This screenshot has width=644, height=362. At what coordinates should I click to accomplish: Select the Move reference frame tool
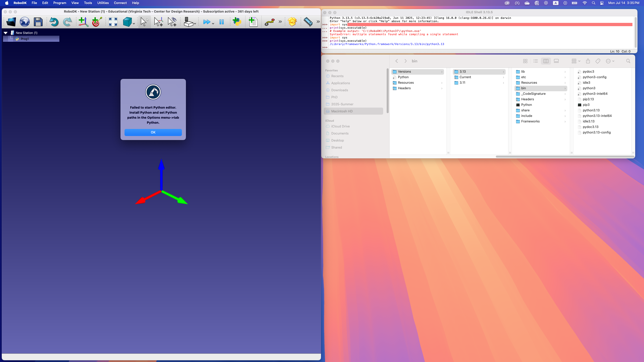pos(158,22)
